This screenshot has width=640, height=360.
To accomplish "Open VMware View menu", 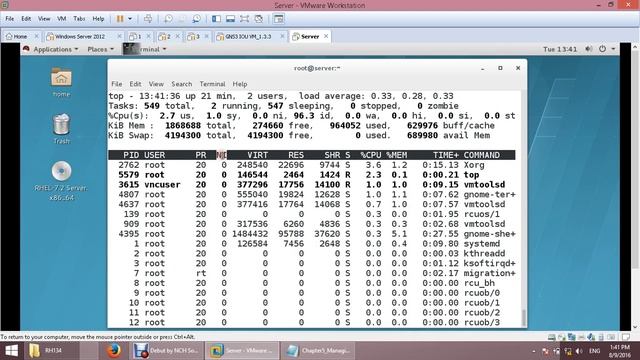I will point(44,19).
